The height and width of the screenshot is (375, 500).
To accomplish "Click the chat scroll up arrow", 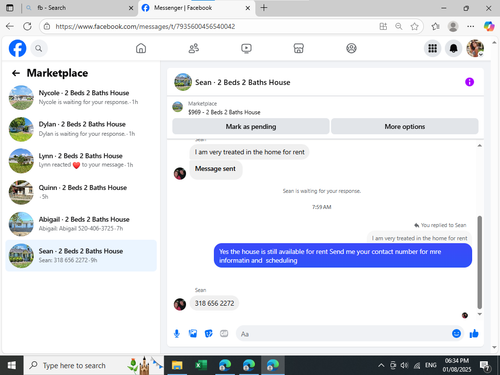I will (x=479, y=145).
